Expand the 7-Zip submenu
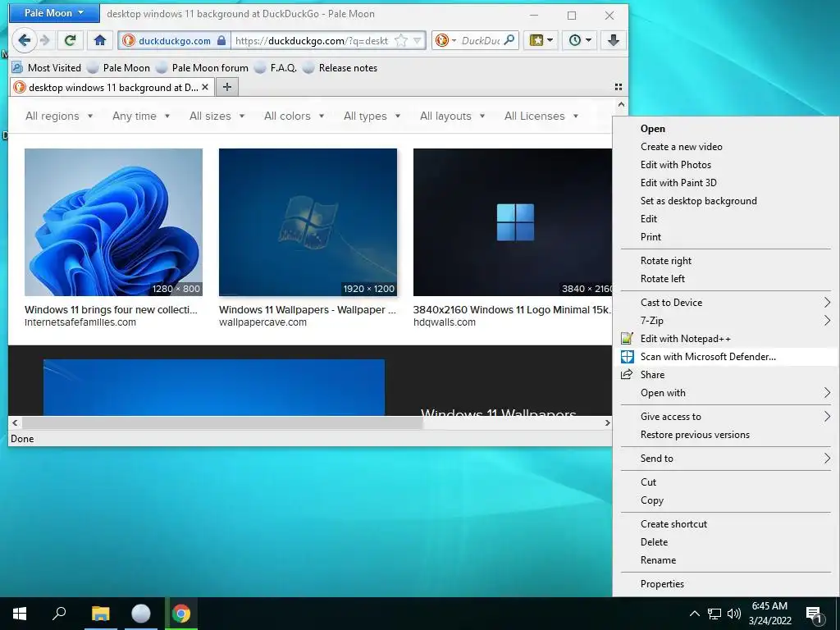840x630 pixels. (726, 321)
